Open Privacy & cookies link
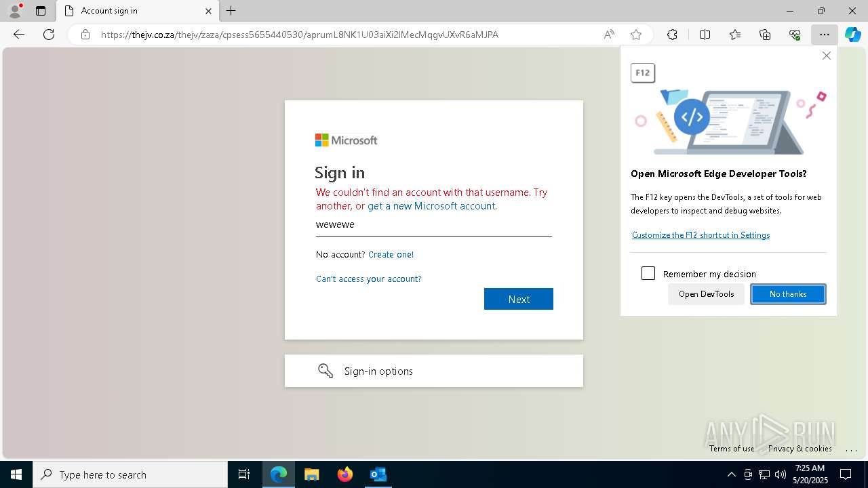The image size is (868, 488). click(x=800, y=449)
